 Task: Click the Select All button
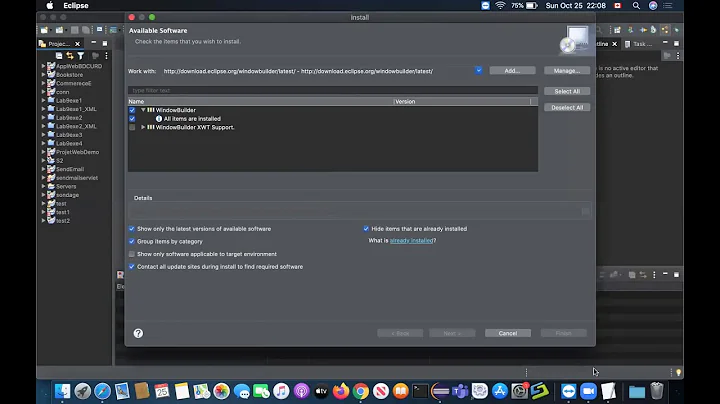pyautogui.click(x=567, y=91)
